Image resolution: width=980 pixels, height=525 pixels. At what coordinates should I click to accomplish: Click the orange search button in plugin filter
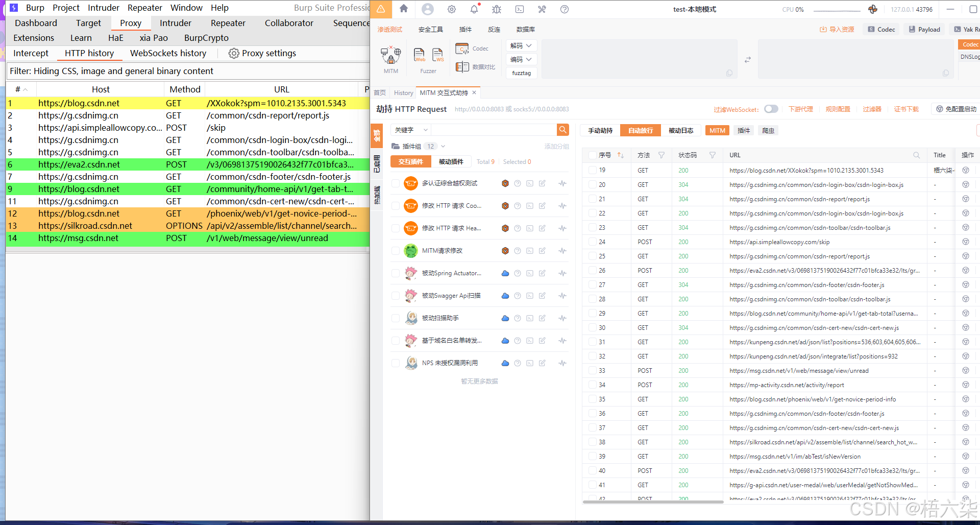coord(563,130)
